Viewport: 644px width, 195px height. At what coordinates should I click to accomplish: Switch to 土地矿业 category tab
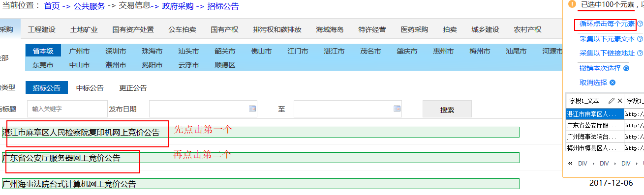pos(84,29)
